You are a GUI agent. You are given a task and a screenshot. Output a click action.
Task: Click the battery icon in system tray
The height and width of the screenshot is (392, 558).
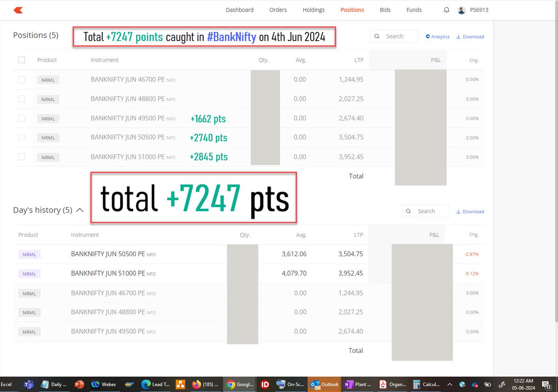click(x=488, y=385)
